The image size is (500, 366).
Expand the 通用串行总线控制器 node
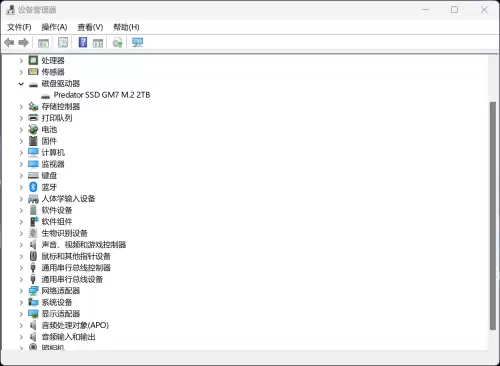[x=21, y=268]
